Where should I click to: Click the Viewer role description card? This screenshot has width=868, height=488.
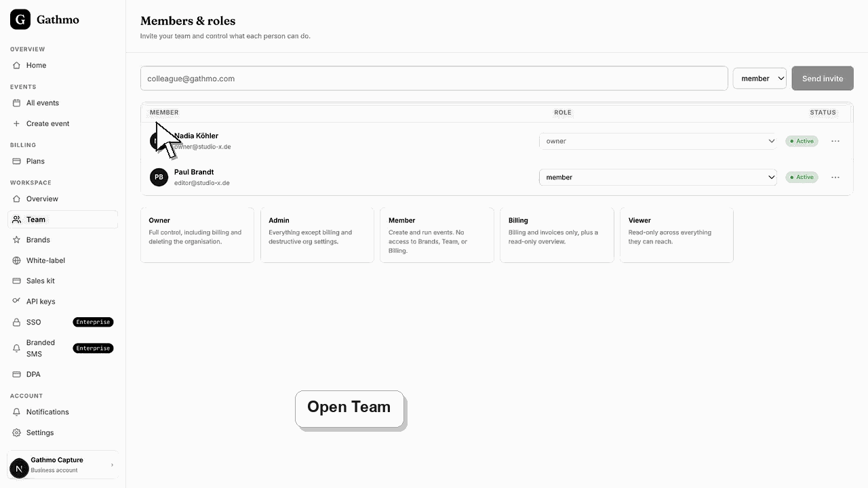point(677,235)
